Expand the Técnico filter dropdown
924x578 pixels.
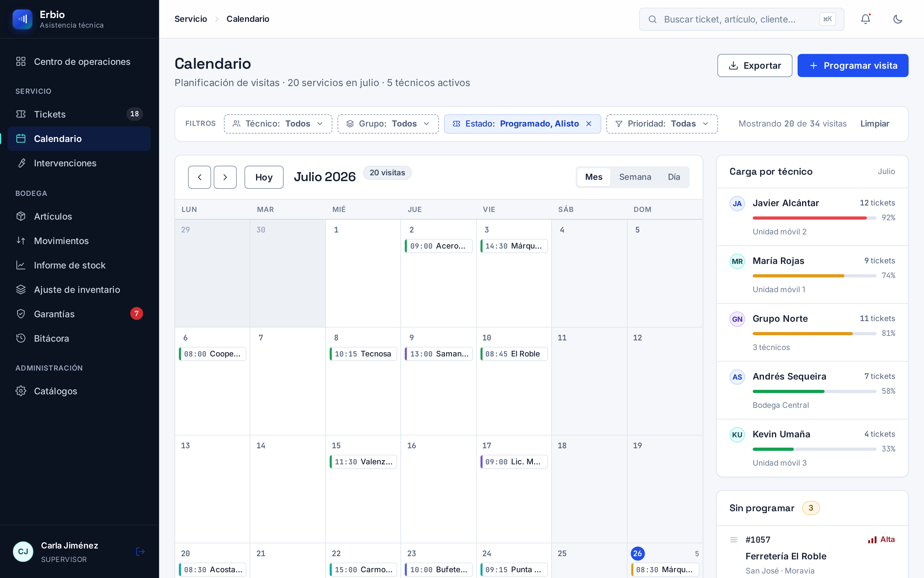278,124
